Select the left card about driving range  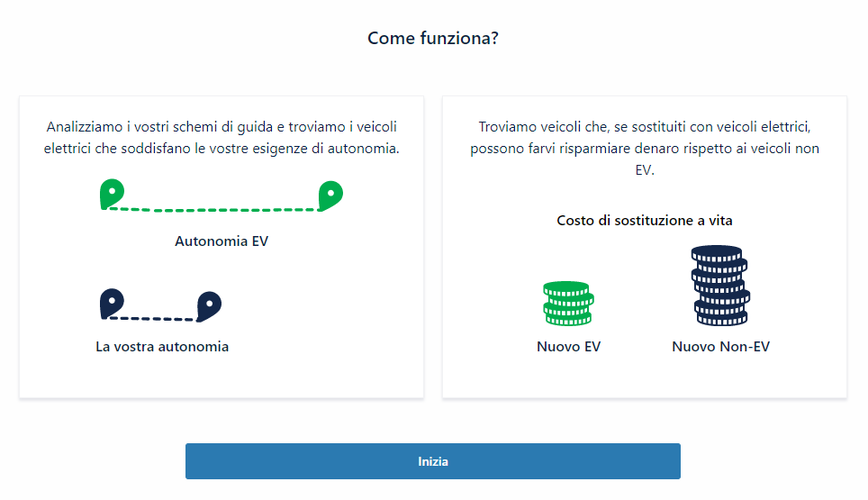[x=222, y=378]
